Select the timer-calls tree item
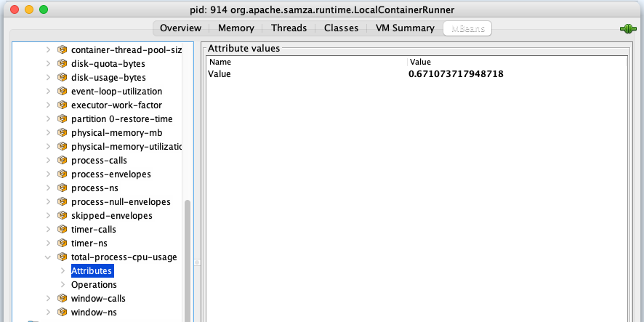 [x=94, y=229]
